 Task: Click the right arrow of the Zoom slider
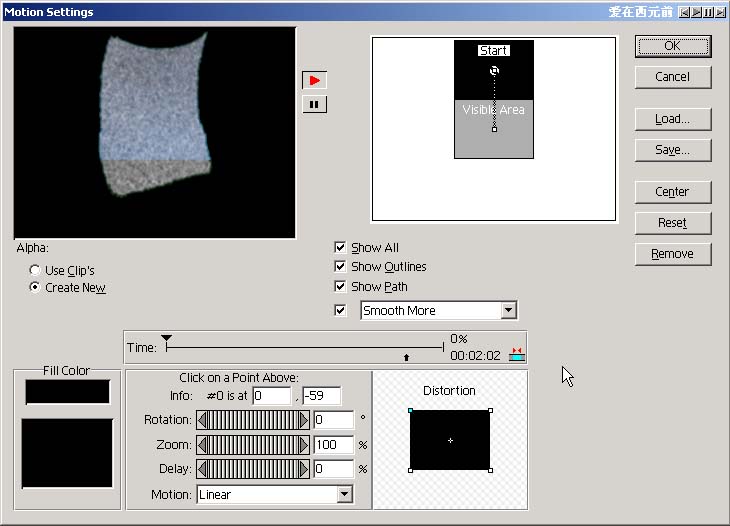tap(304, 445)
